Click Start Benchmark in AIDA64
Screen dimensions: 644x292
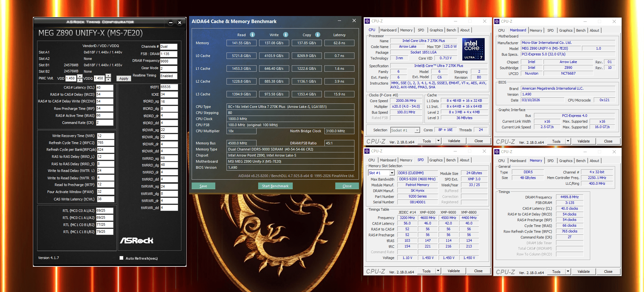coord(275,186)
